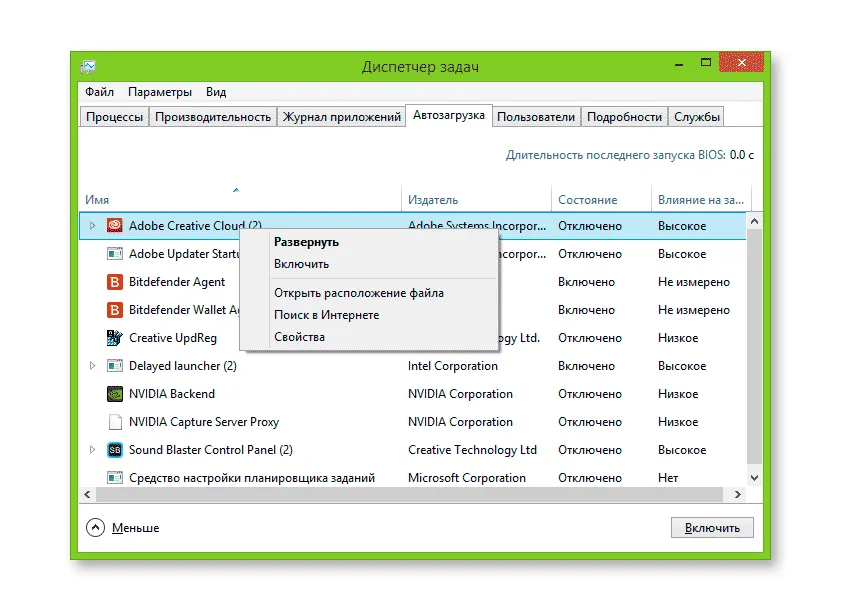The height and width of the screenshot is (611, 841).
Task: Sort by the Состояние column header
Action: pos(601,200)
